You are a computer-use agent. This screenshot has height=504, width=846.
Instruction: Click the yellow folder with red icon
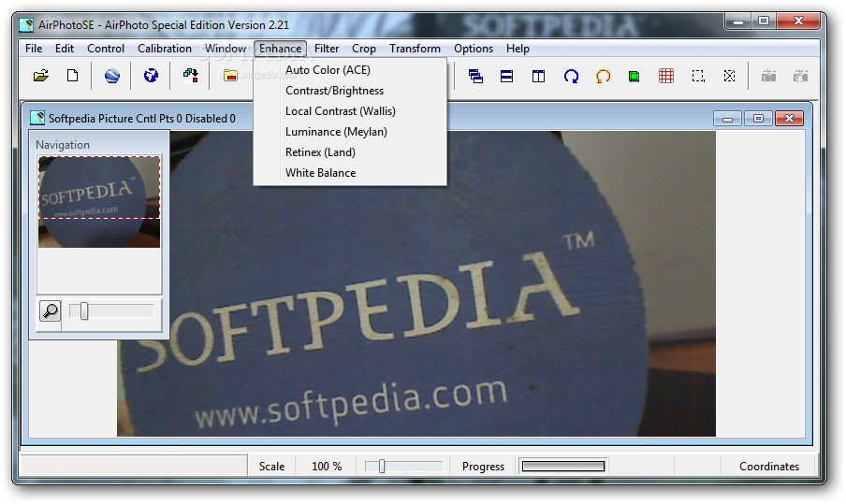pyautogui.click(x=230, y=76)
